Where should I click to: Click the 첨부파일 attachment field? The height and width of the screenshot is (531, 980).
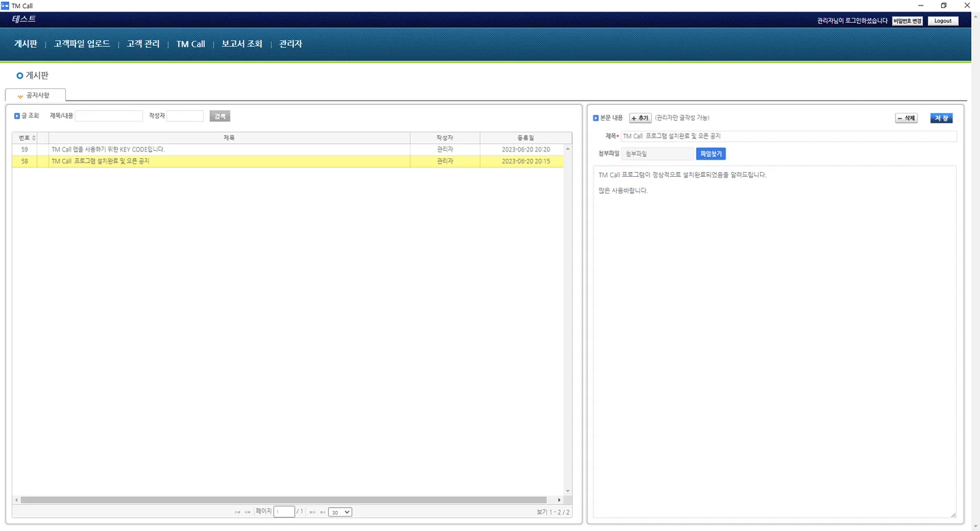(x=657, y=154)
